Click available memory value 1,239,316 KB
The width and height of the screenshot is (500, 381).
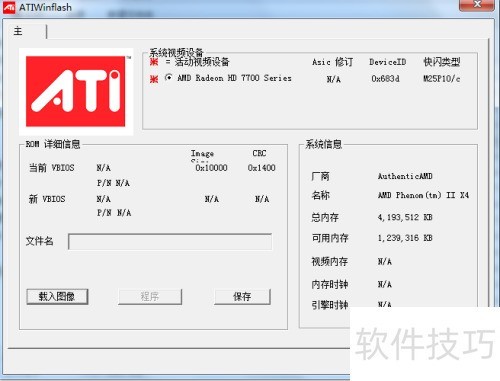[x=405, y=238]
